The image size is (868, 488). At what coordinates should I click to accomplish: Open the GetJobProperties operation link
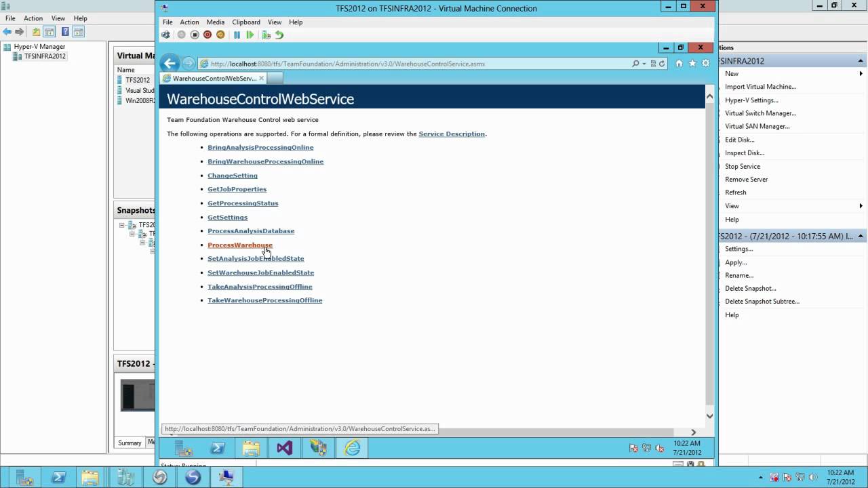237,189
